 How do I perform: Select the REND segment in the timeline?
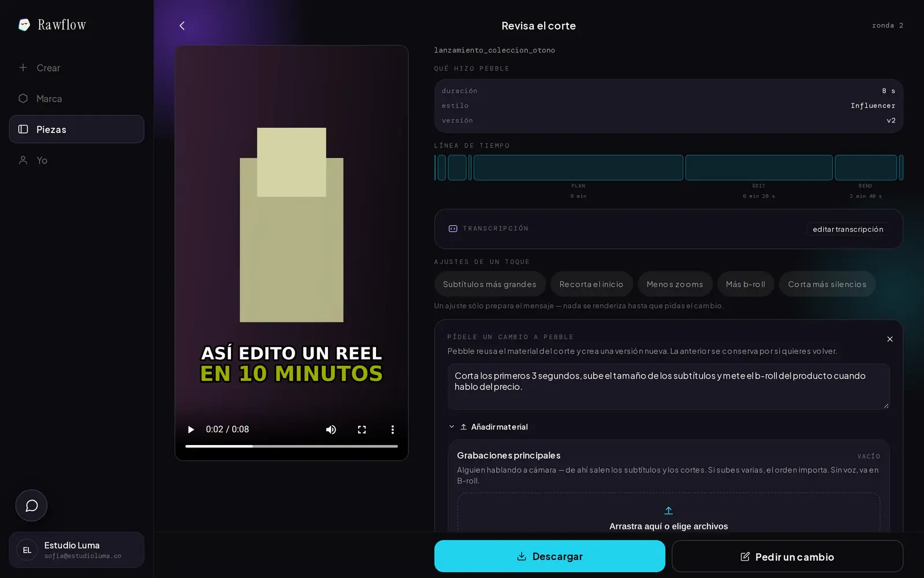click(866, 168)
